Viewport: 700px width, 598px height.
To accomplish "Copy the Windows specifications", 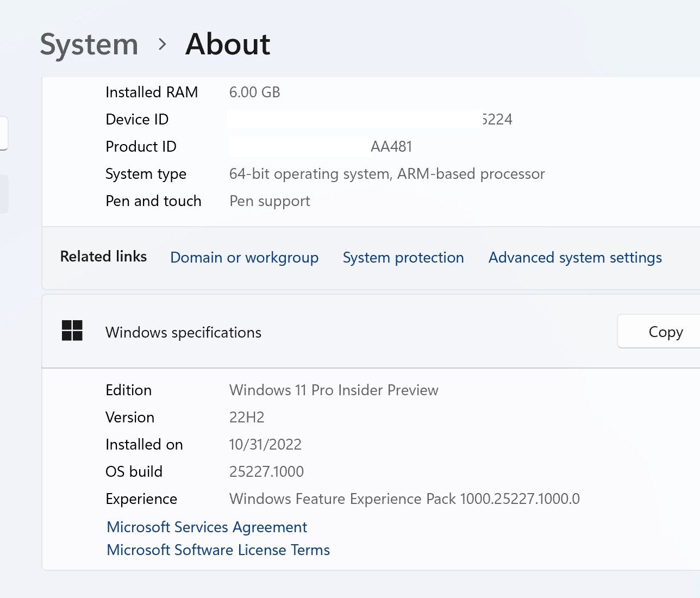I will [x=665, y=332].
